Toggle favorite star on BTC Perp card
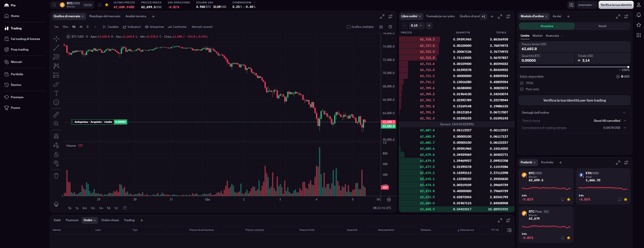This screenshot has height=248, width=644. (x=568, y=238)
